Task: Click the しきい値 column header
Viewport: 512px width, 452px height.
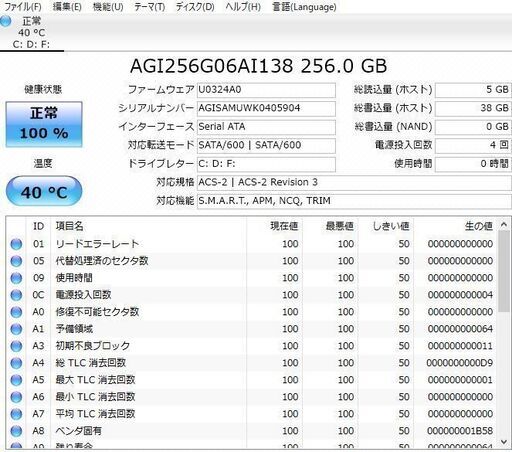Action: 386,226
